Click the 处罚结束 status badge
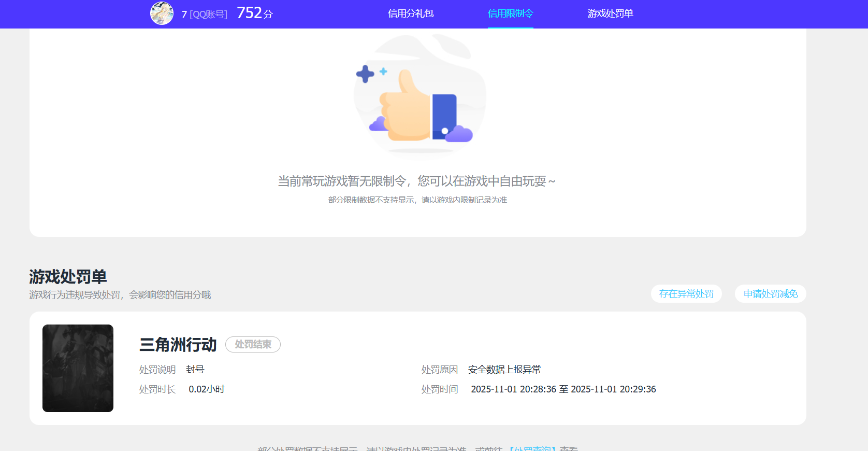This screenshot has width=868, height=451. point(253,345)
